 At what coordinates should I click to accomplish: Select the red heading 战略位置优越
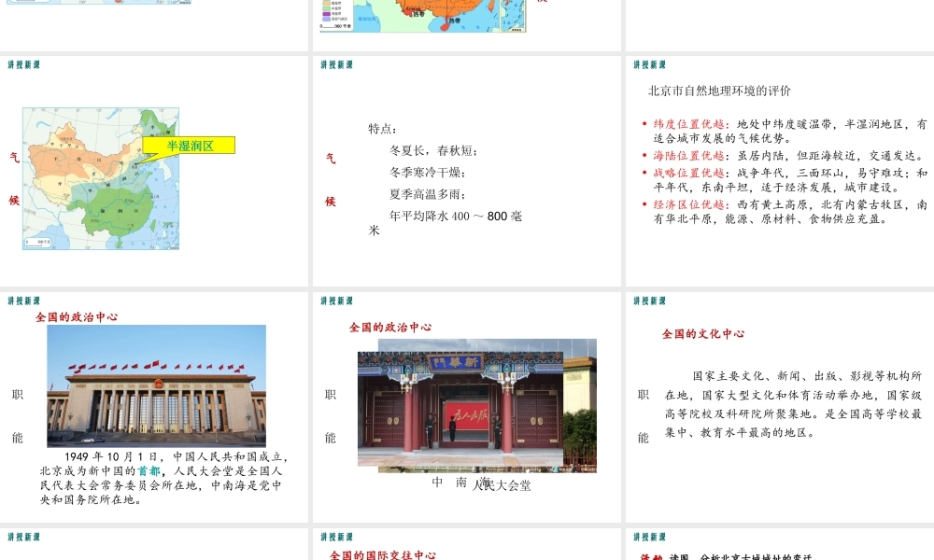pos(688,174)
